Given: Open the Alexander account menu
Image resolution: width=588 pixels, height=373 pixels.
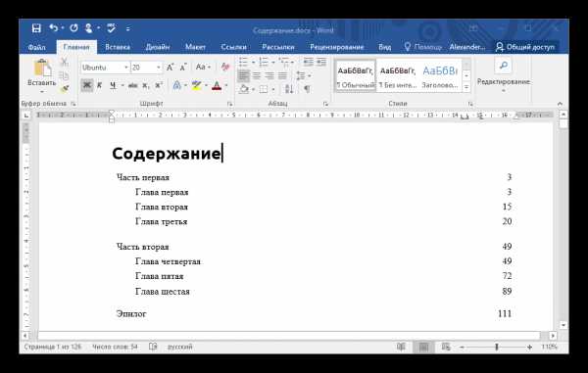Looking at the screenshot, I should coord(467,47).
